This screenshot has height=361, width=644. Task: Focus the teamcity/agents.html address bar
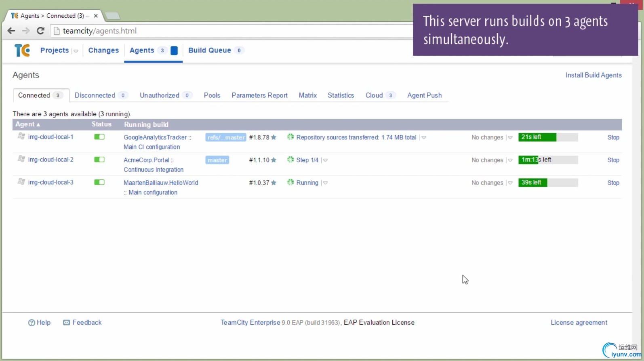click(x=232, y=31)
